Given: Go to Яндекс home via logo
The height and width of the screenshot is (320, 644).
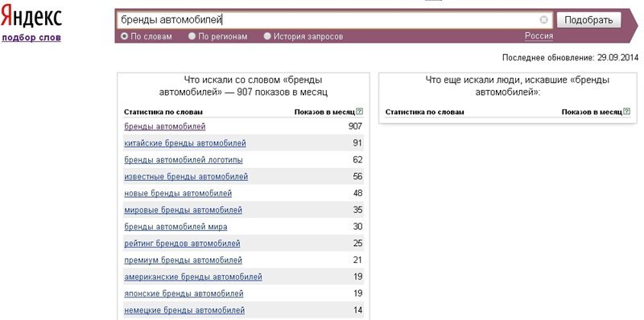Looking at the screenshot, I should tap(31, 16).
